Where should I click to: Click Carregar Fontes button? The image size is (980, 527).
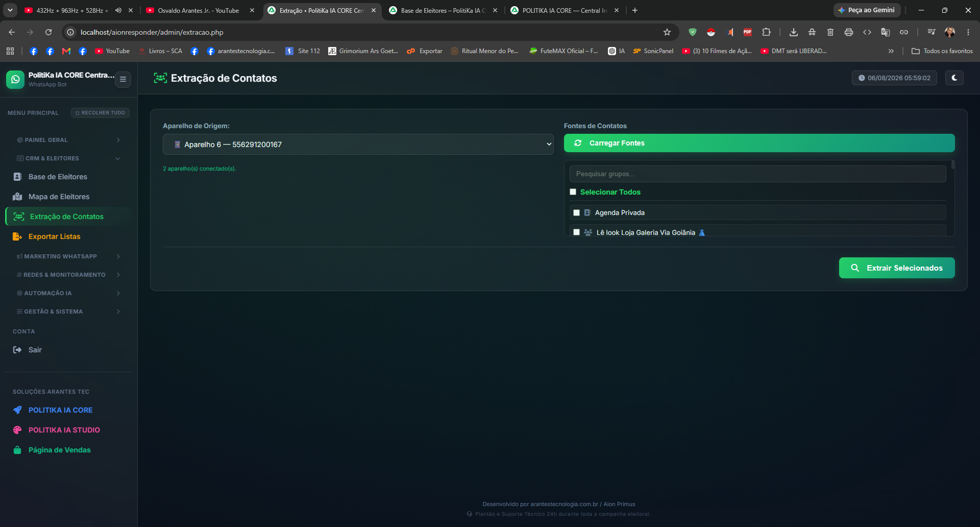[759, 143]
